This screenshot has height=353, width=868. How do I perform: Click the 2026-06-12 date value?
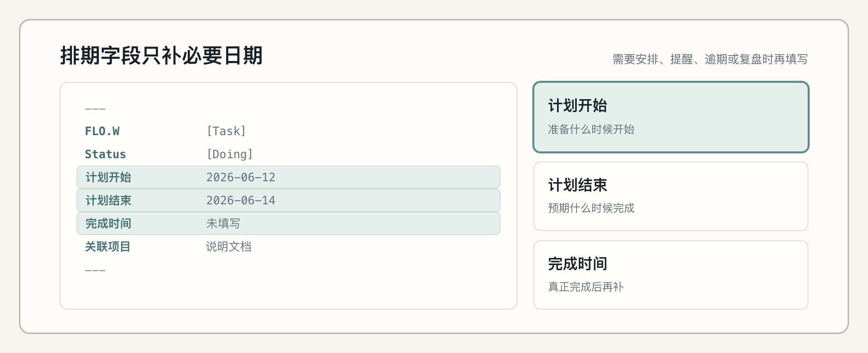click(x=241, y=177)
